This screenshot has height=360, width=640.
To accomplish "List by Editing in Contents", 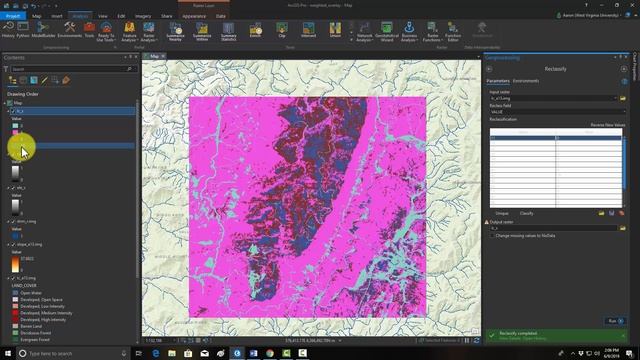I will [x=44, y=80].
